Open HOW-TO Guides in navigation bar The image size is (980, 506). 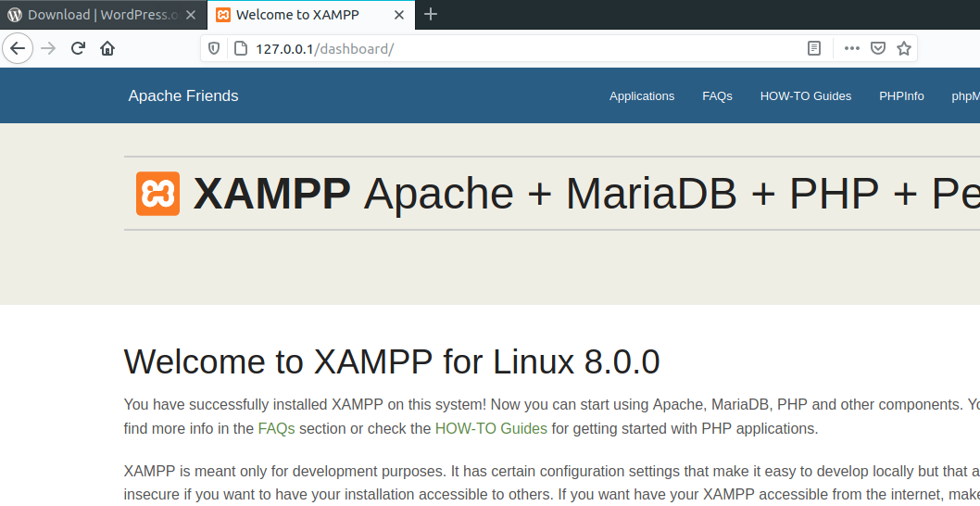point(806,96)
